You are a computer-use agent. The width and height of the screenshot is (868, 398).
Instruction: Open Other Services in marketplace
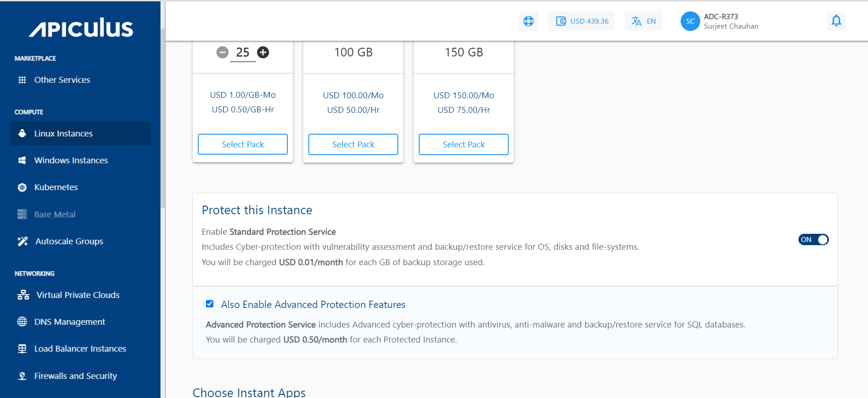[x=62, y=80]
